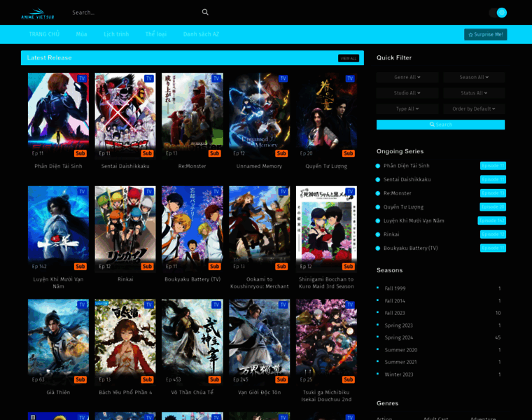Open Danh sách AZ menu item
This screenshot has width=532, height=420.
[x=201, y=34]
